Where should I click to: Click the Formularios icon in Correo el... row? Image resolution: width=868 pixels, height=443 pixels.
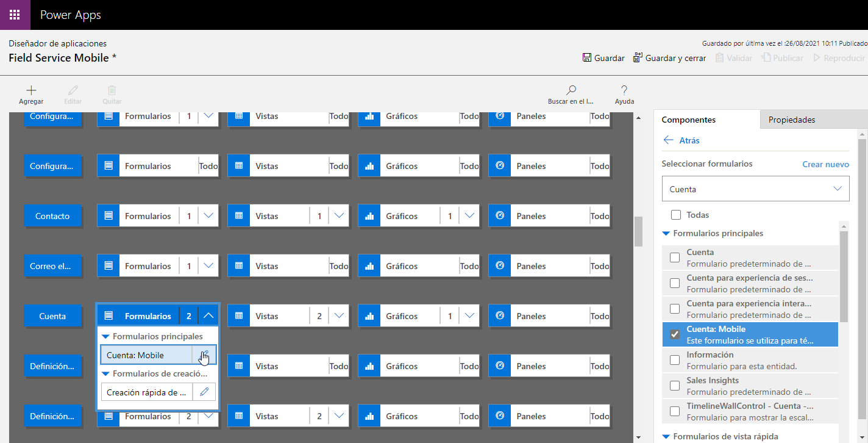coord(108,266)
